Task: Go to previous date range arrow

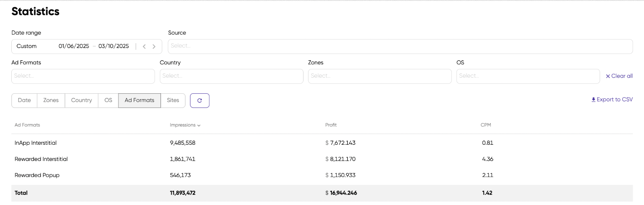Action: [x=144, y=47]
